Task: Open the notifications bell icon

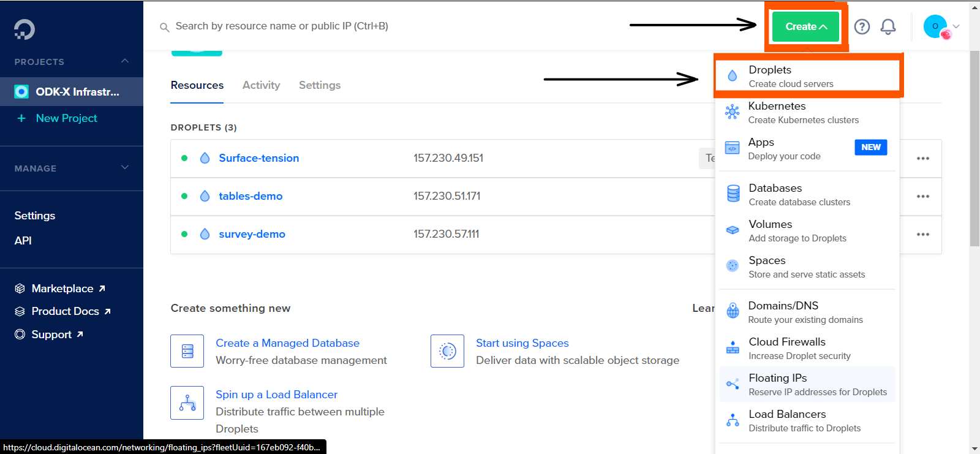Action: click(888, 26)
